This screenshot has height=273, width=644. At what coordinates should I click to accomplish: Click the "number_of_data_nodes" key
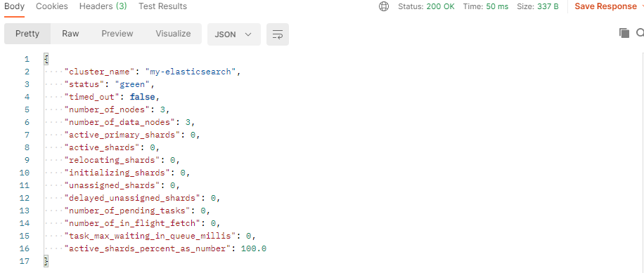(x=120, y=123)
